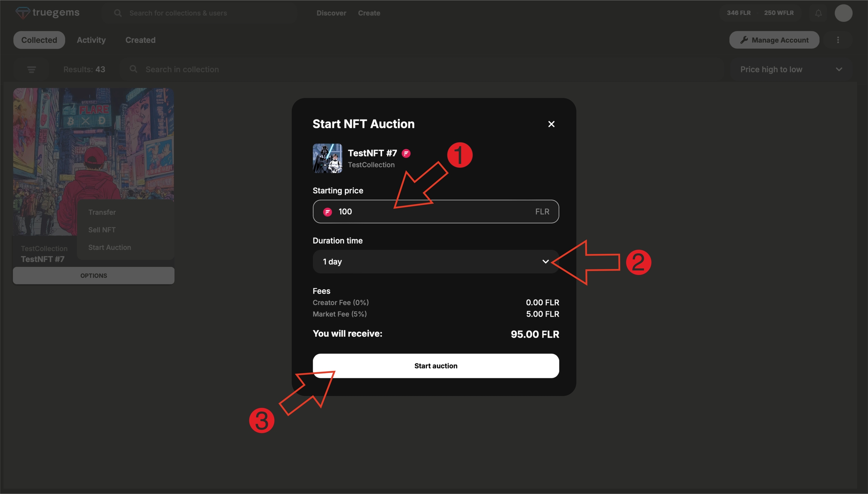868x494 pixels.
Task: Switch to the Activity tab
Action: 91,40
